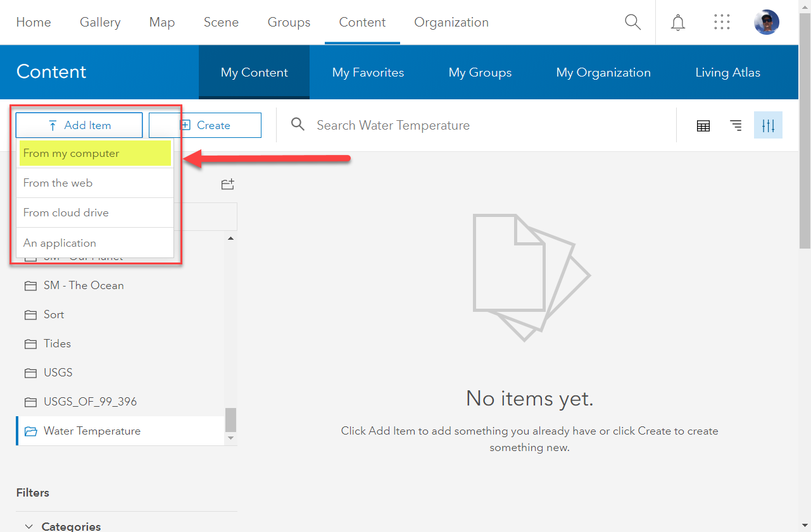This screenshot has width=811, height=532.
Task: Open the search magnifier in top navigation
Action: (632, 22)
